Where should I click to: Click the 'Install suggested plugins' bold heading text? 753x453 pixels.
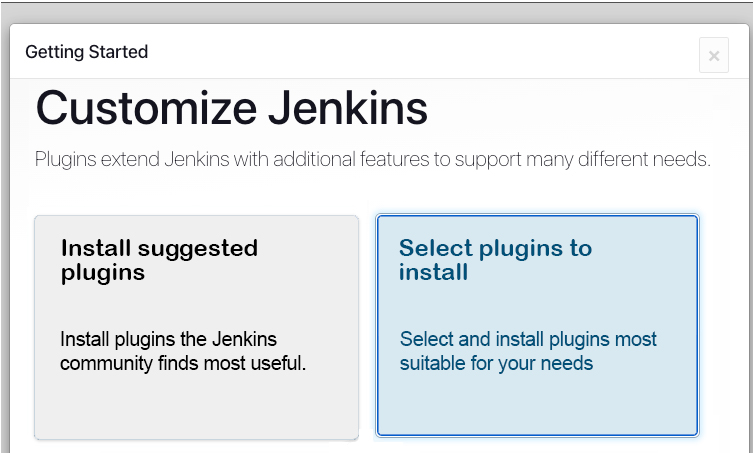(159, 260)
